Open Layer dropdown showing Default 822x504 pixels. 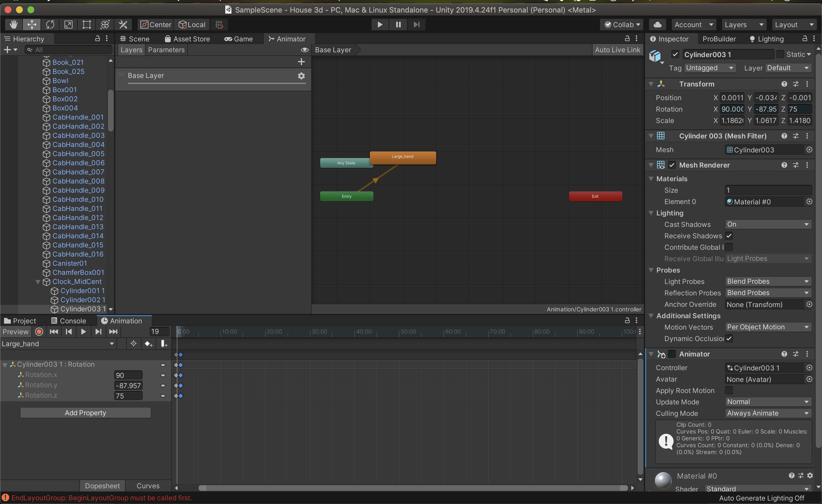pos(788,68)
